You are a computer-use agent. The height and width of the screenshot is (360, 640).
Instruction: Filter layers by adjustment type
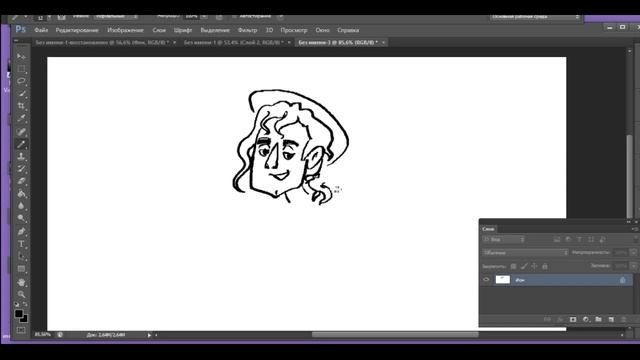568,240
